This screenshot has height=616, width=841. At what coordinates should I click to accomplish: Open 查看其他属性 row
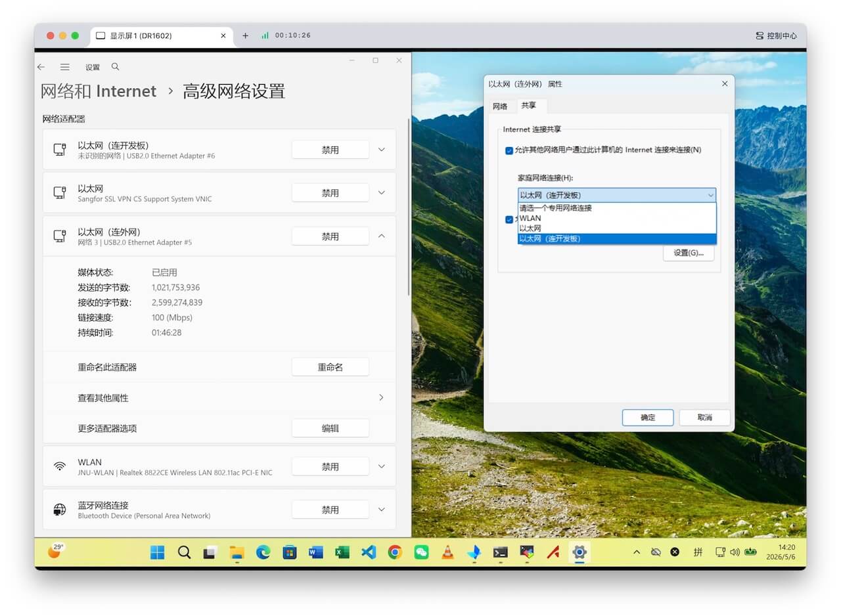click(219, 398)
